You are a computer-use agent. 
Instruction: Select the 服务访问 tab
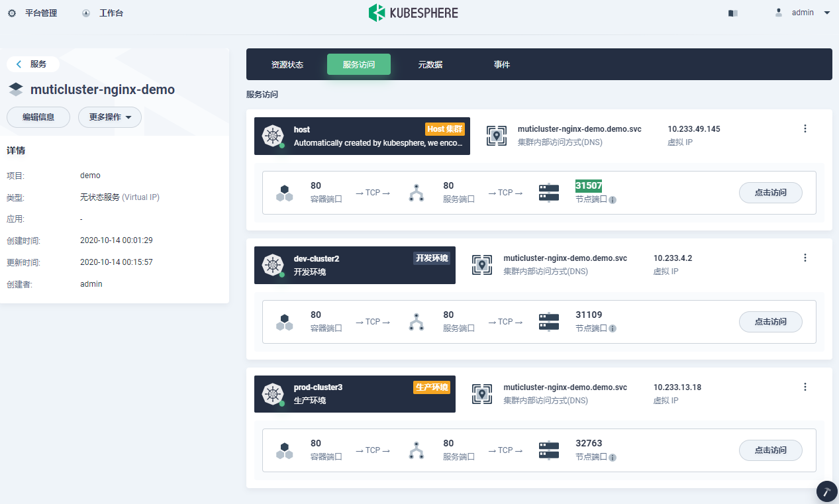[x=359, y=65]
